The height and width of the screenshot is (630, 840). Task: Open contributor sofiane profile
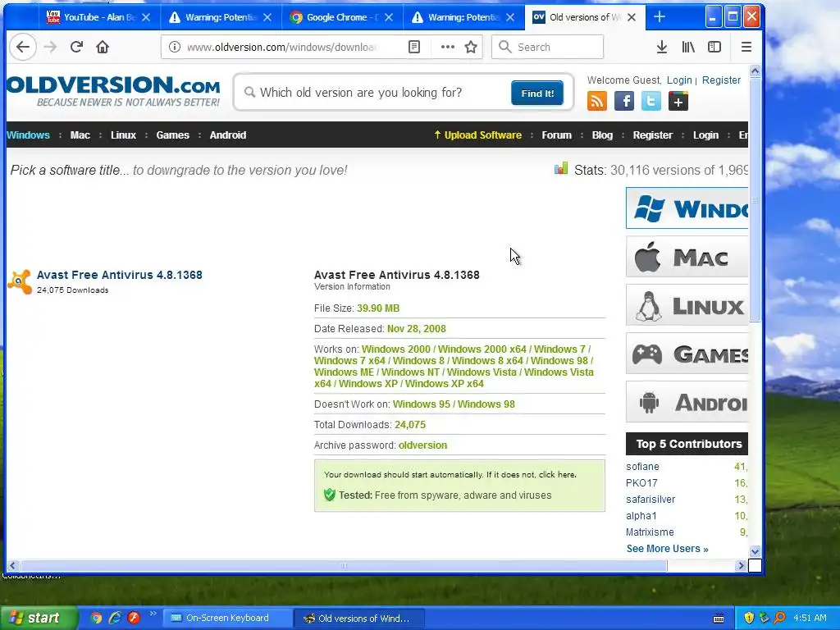(x=642, y=467)
